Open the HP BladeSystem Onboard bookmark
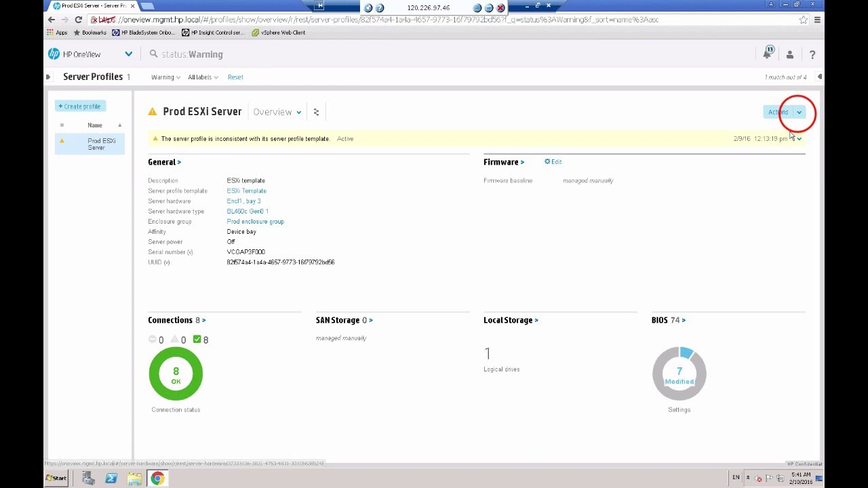The height and width of the screenshot is (488, 868). click(x=143, y=33)
